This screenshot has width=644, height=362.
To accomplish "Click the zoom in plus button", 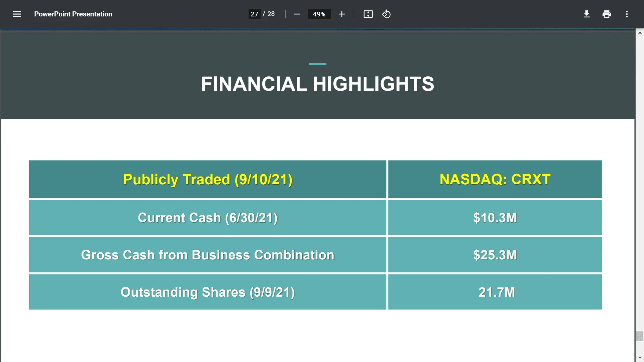I will [341, 14].
